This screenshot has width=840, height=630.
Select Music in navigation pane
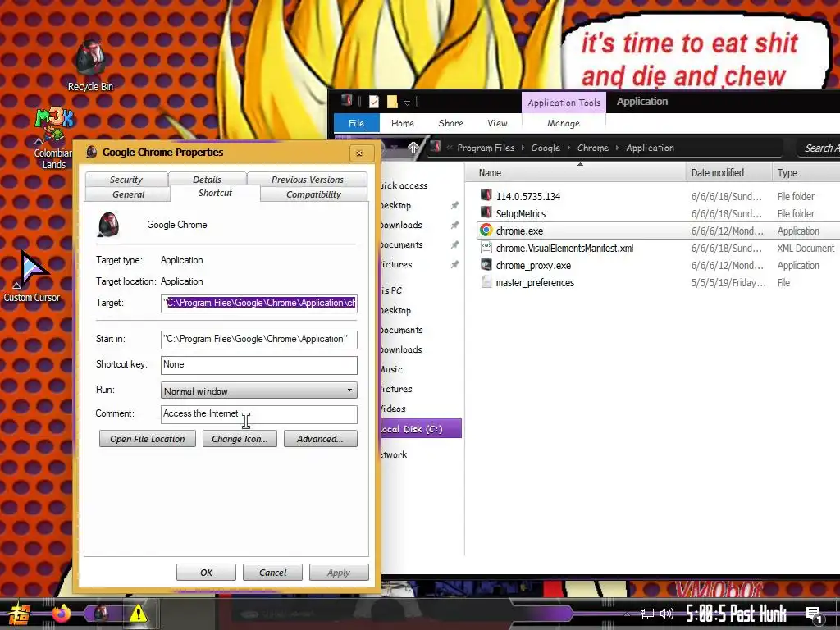coord(391,369)
